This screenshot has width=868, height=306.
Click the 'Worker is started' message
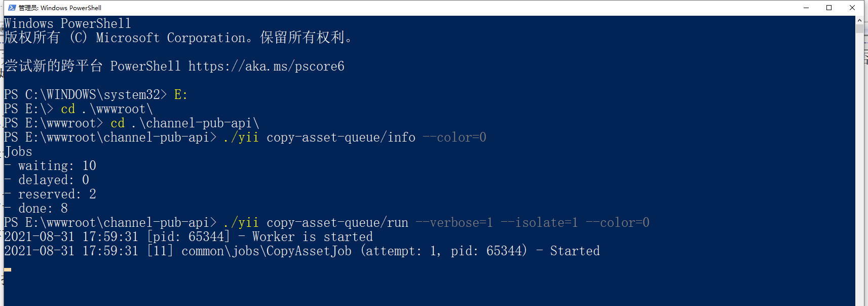pyautogui.click(x=312, y=237)
